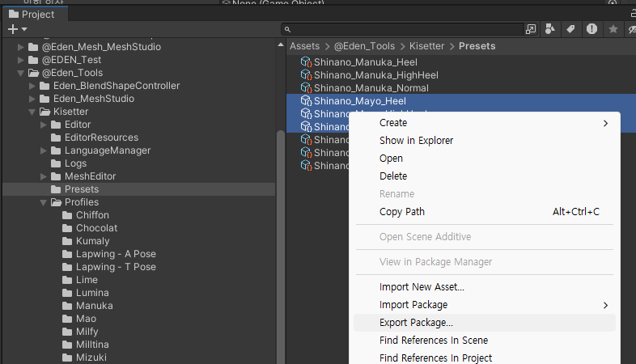Choose Open in context menu
Viewport: 636px width, 364px height.
point(485,159)
